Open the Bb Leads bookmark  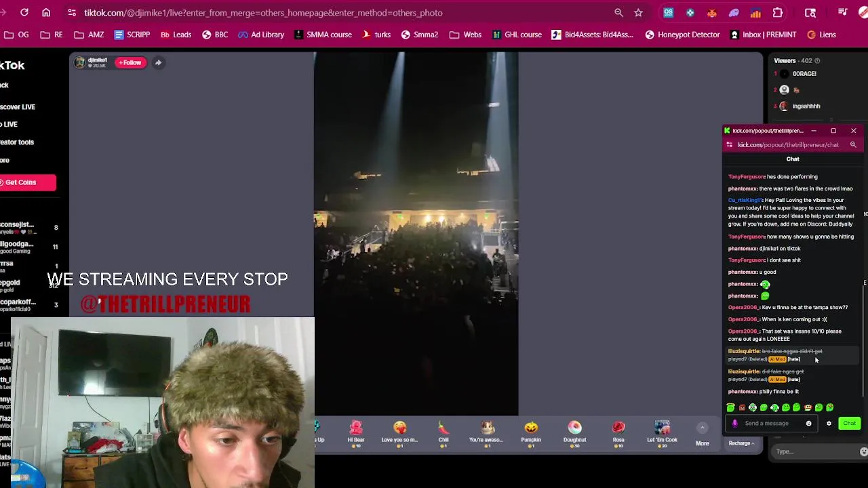point(176,35)
